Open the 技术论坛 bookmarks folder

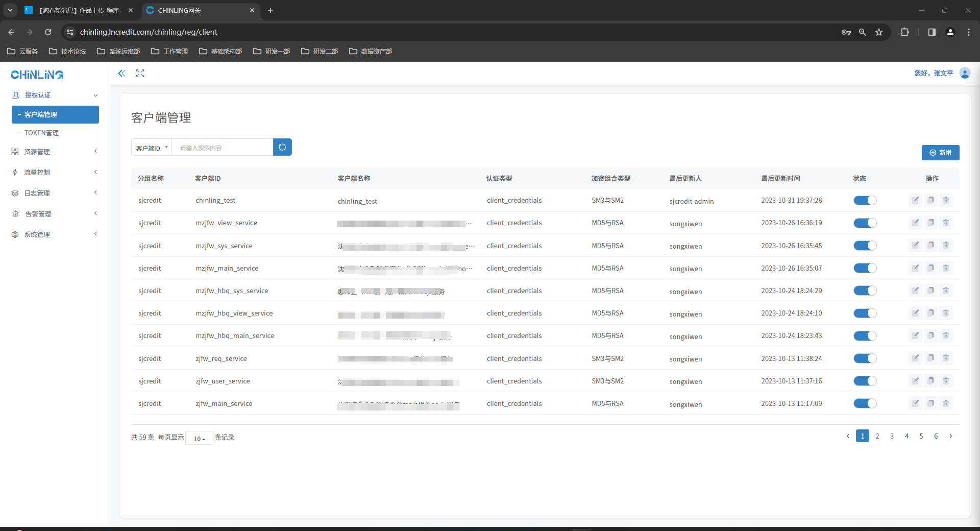pos(67,51)
